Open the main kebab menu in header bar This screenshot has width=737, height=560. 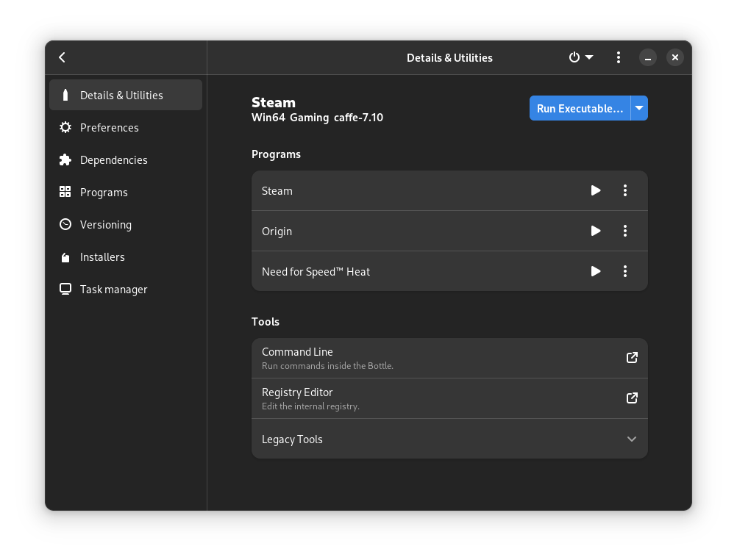point(619,57)
